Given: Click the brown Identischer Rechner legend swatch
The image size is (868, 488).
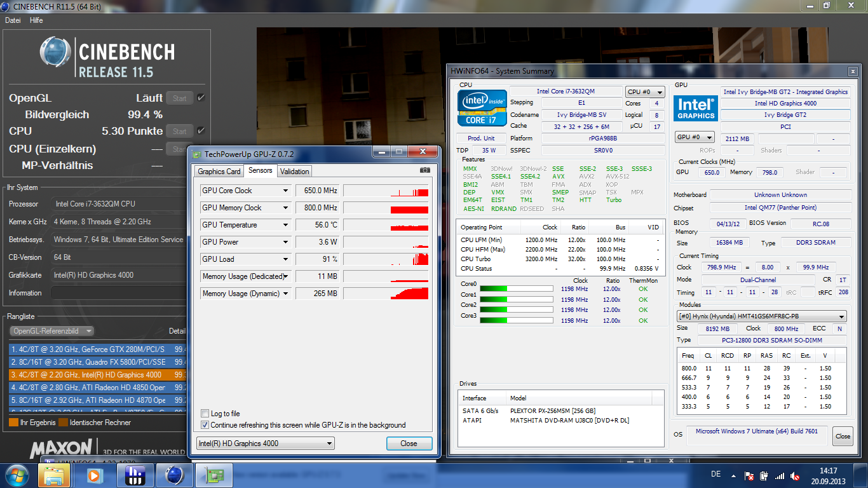Looking at the screenshot, I should 63,423.
